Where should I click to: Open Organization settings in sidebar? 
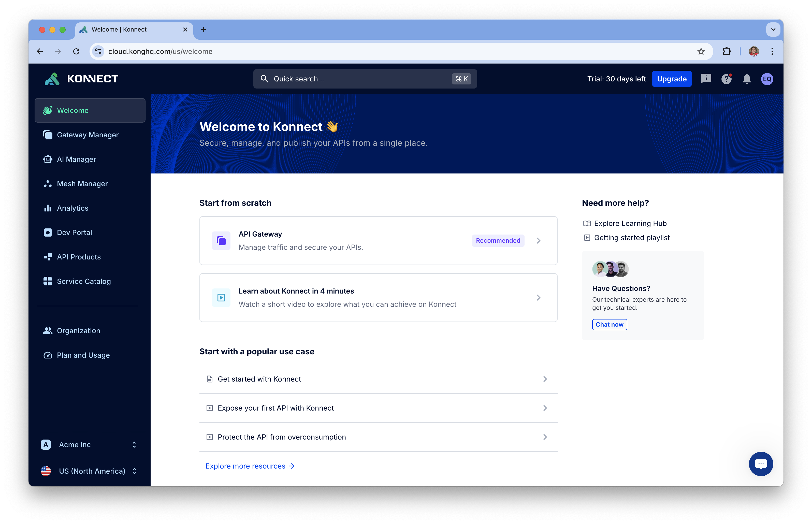pos(90,331)
